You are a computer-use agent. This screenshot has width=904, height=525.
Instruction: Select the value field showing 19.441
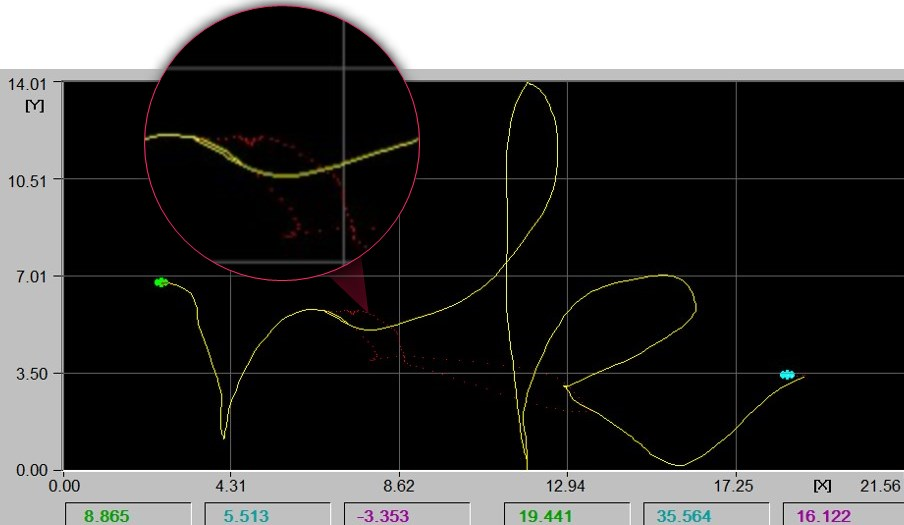tap(567, 514)
